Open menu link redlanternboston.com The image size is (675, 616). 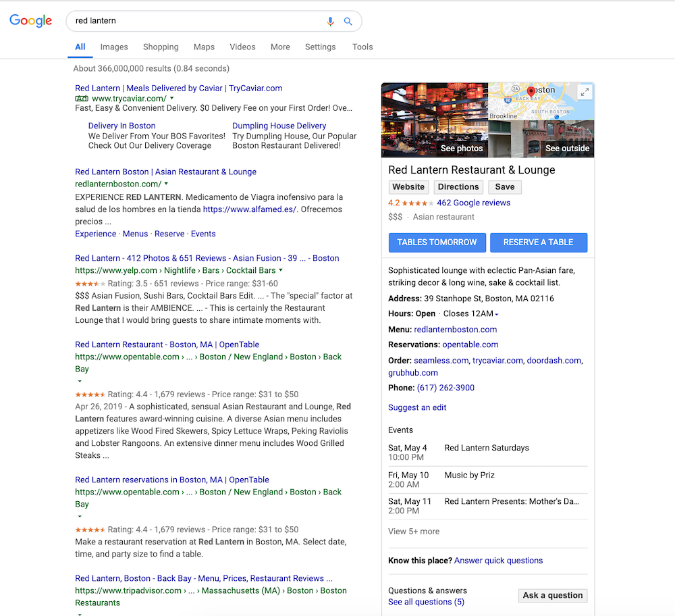pyautogui.click(x=456, y=330)
